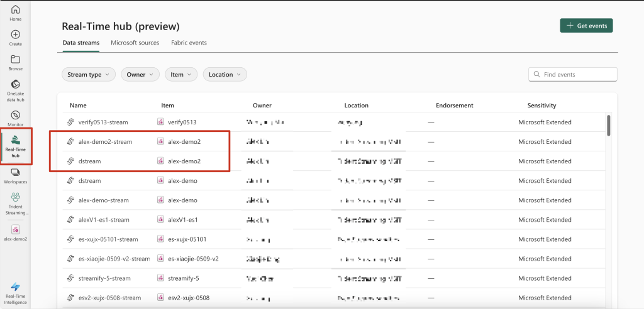Click the Location column header

click(x=356, y=106)
